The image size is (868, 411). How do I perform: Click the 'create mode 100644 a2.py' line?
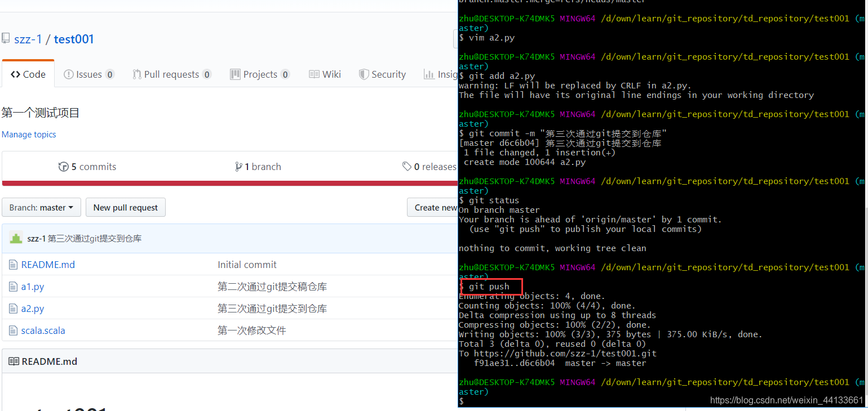click(x=525, y=162)
